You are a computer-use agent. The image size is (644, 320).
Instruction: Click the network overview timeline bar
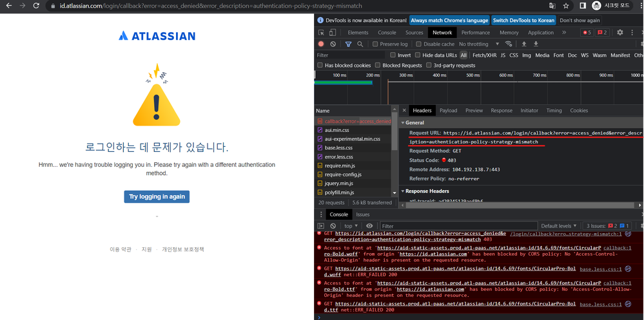pyautogui.click(x=344, y=82)
